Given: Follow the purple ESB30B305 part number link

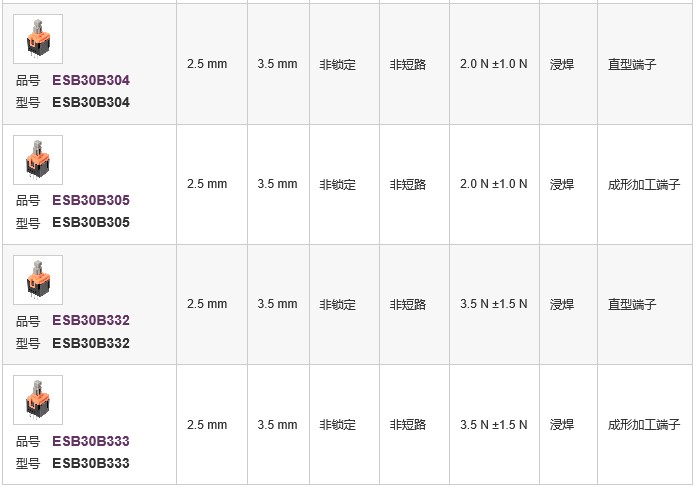Looking at the screenshot, I should coord(91,200).
